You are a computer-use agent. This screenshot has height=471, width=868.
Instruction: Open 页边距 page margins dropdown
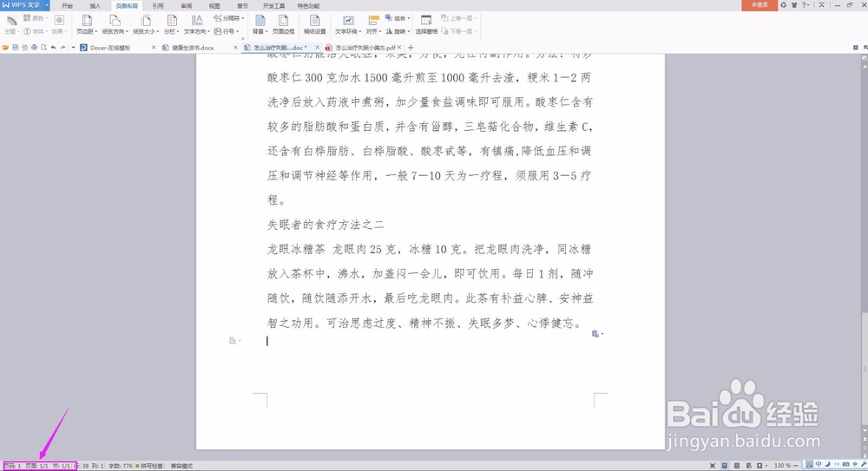(87, 25)
